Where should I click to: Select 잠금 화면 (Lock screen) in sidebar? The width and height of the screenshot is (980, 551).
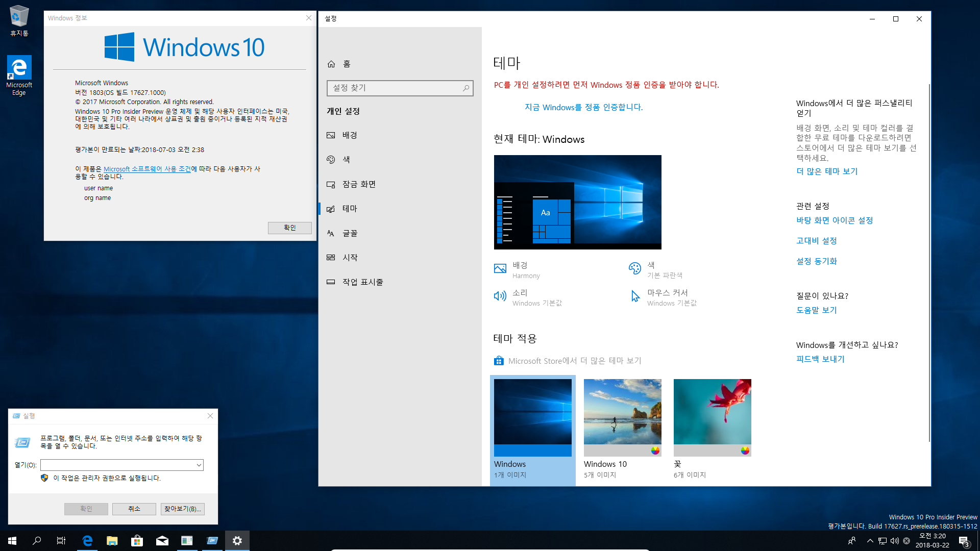tap(400, 184)
